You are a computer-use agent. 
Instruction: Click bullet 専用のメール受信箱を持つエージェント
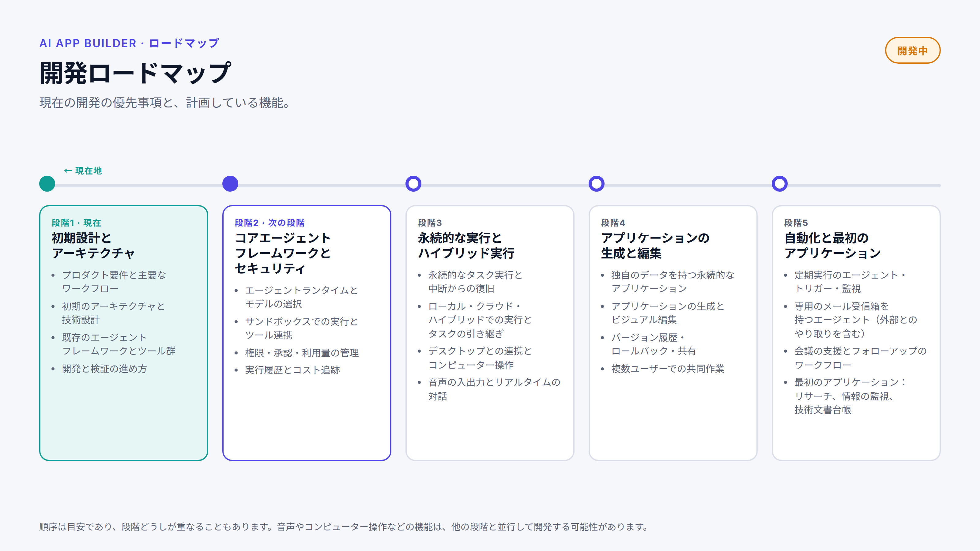[856, 319]
